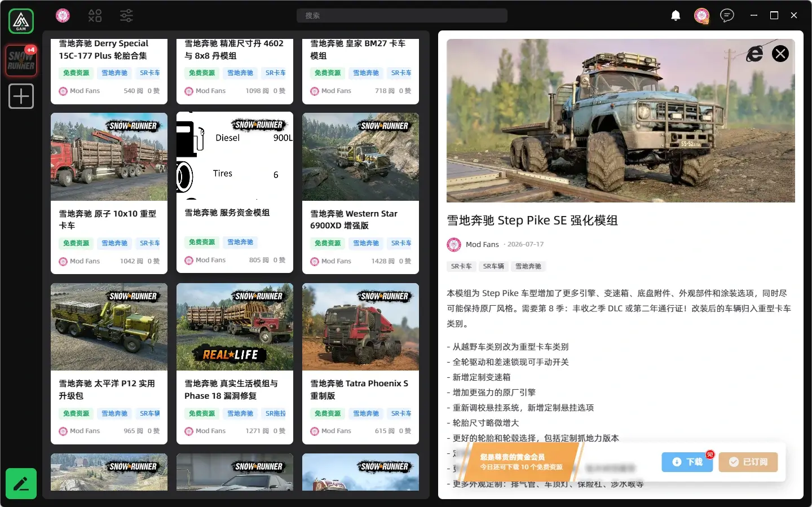The image size is (812, 507).
Task: Click 免费资源 tag on 原子 10x10 card
Action: pyautogui.click(x=76, y=243)
